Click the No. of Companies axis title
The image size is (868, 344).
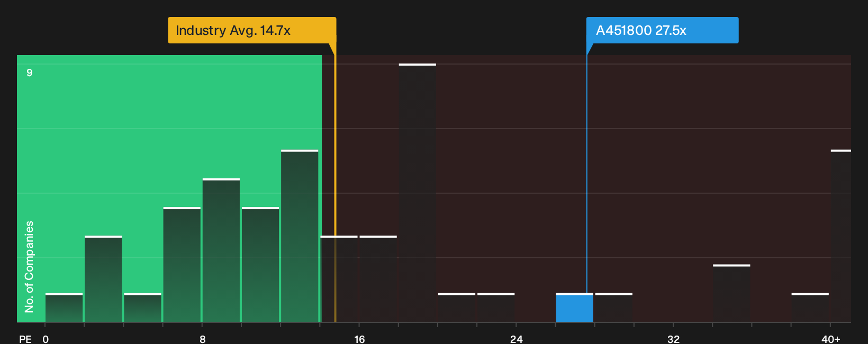29,267
